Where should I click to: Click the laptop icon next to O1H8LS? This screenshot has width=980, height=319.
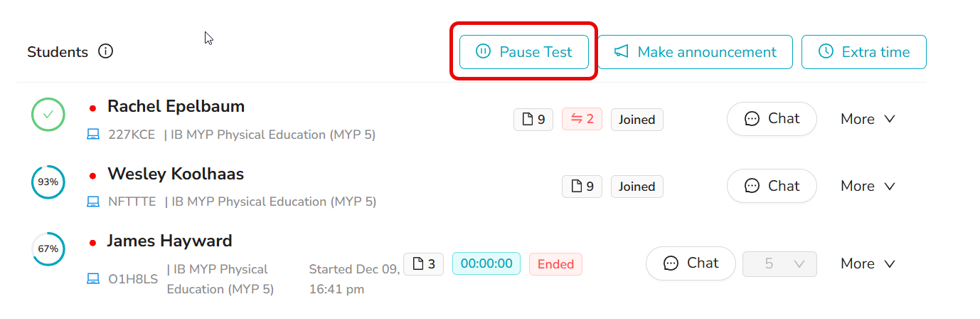click(93, 279)
